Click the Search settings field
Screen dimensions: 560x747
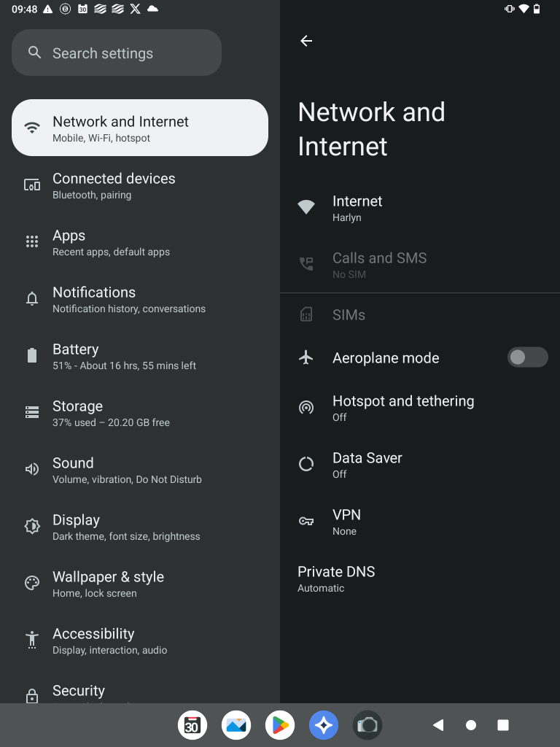[x=117, y=53]
